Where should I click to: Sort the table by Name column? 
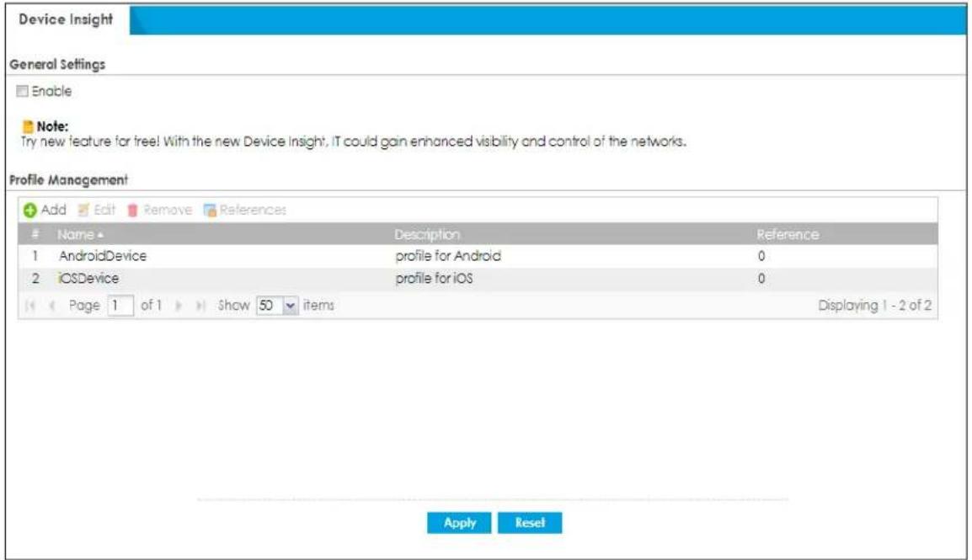click(80, 235)
